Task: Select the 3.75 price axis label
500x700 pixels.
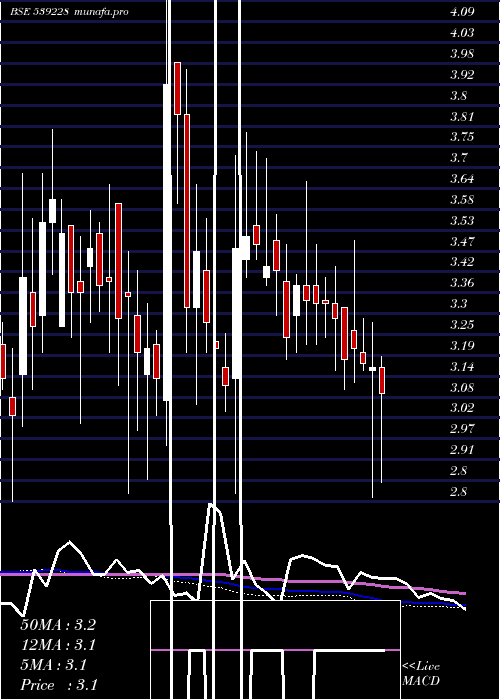Action: 462,137
